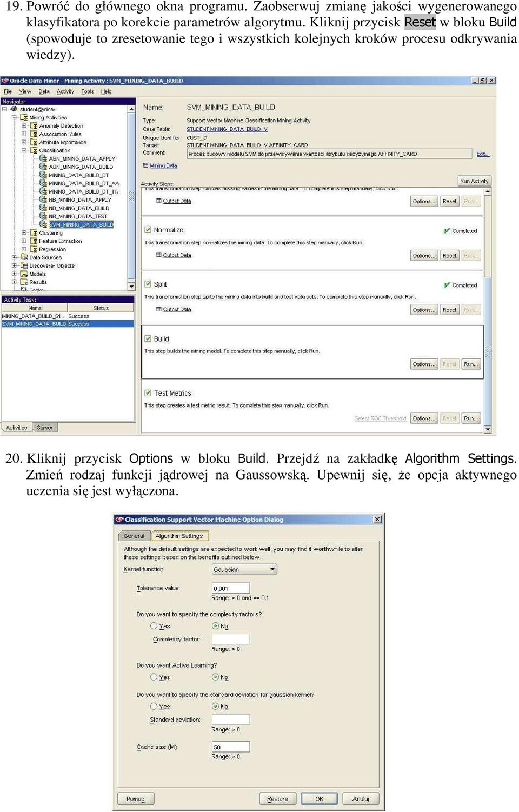Click the Comment text field
Screen dimensions: 519x812
(x=329, y=154)
